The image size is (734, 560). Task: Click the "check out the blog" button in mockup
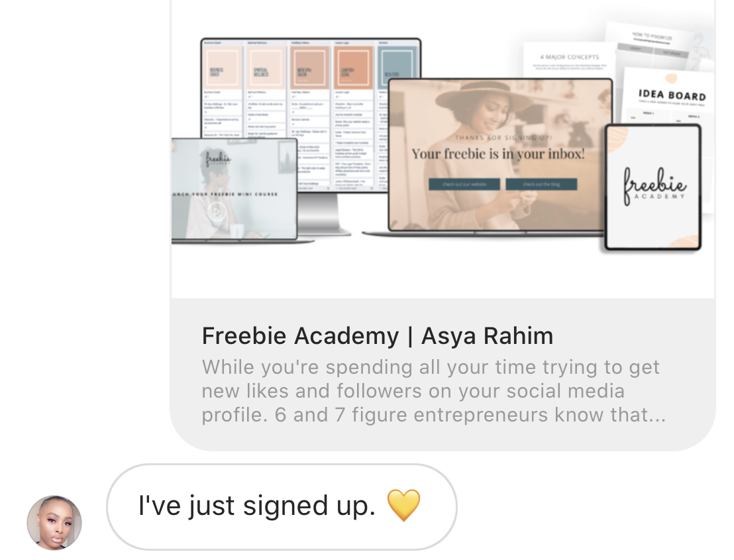coord(542,184)
